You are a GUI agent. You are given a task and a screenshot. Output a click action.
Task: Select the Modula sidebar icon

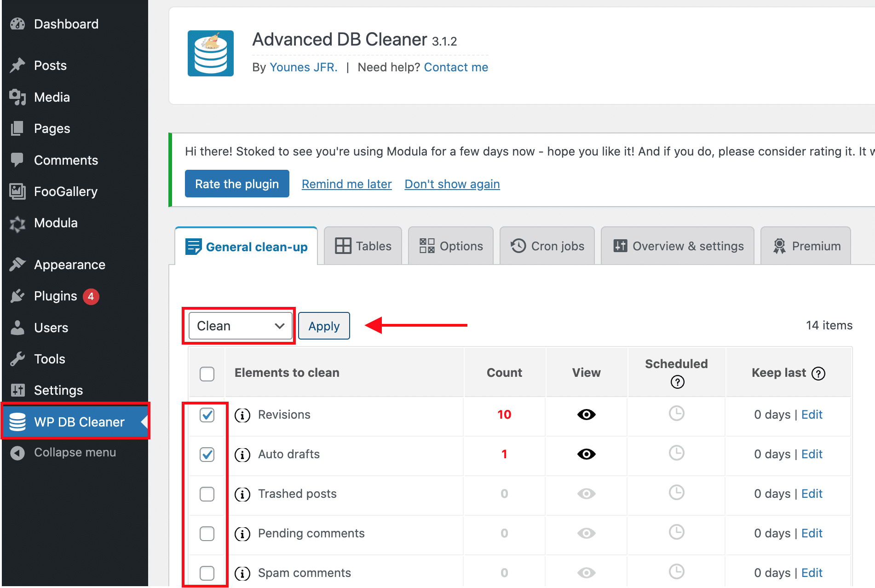click(x=17, y=223)
